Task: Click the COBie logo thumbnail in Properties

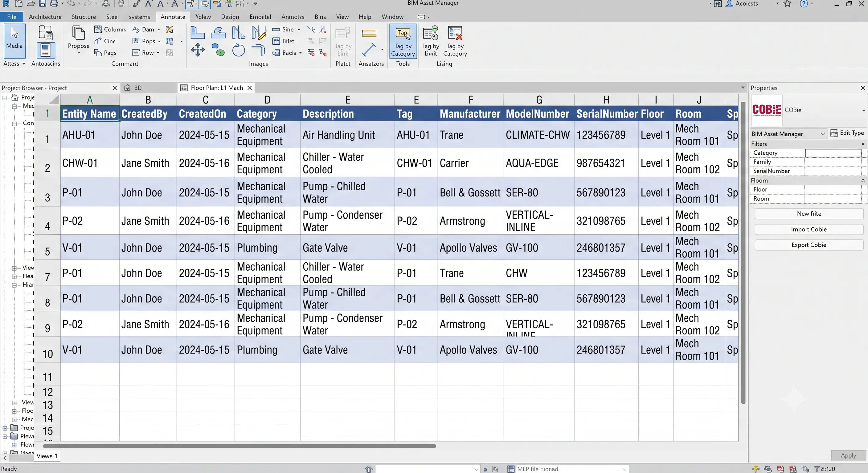Action: pos(767,110)
